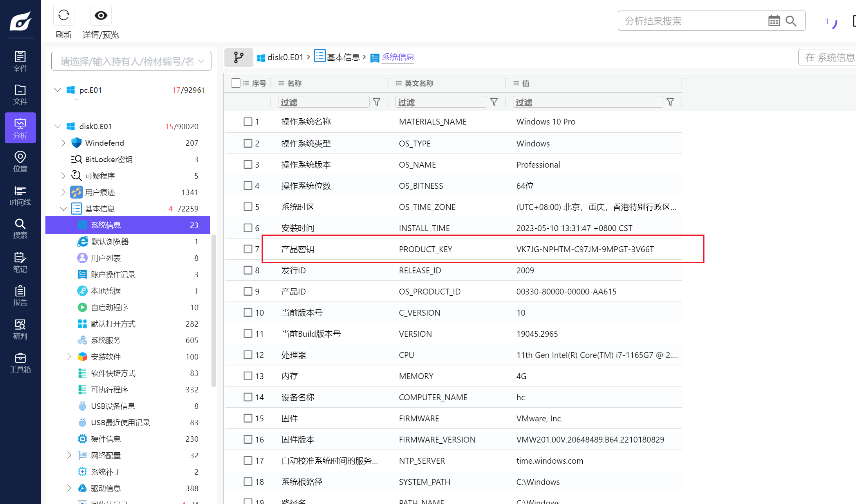
Task: Open the Details/Preview (详情/预览) eye icon
Action: pyautogui.click(x=101, y=16)
